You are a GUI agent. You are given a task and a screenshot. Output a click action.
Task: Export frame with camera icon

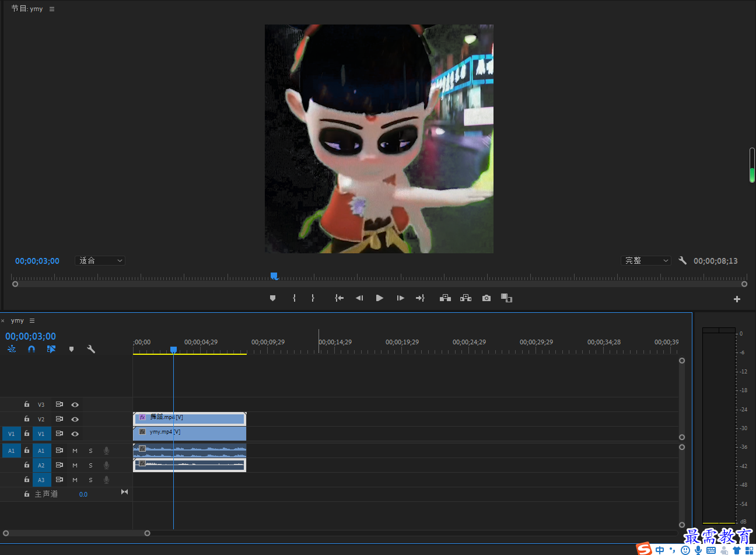tap(487, 298)
